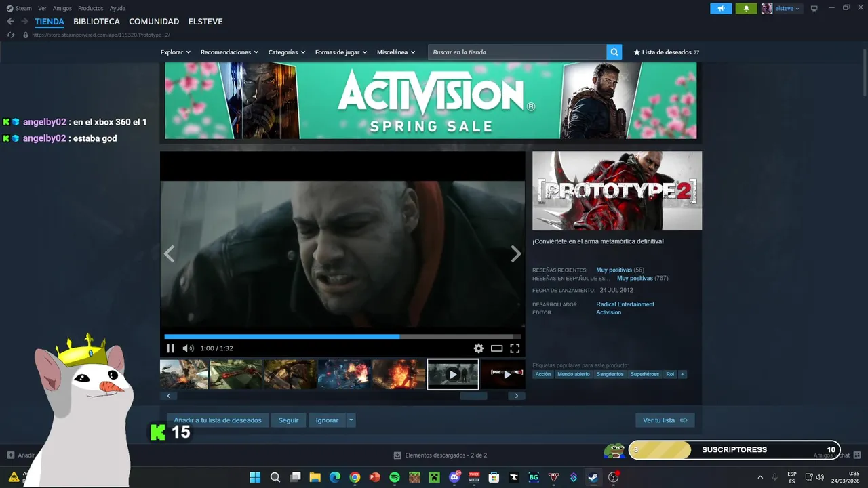Open the Minecraft creeper icon in taskbar
Image resolution: width=868 pixels, height=488 pixels.
tap(434, 477)
